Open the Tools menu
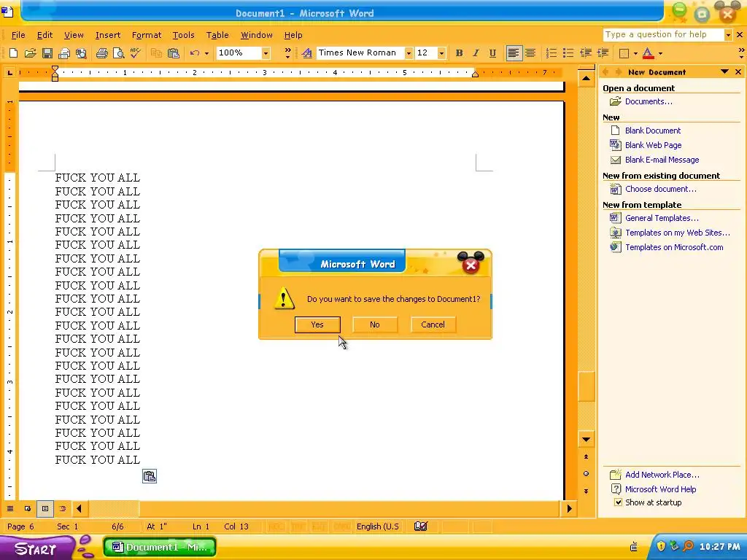This screenshot has width=747, height=560. 183,35
